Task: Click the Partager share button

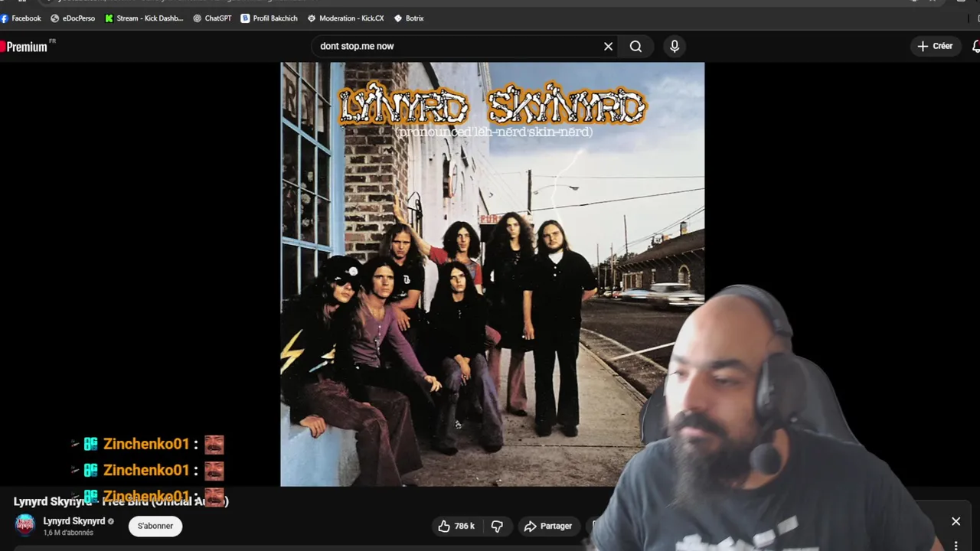Action: click(x=548, y=526)
